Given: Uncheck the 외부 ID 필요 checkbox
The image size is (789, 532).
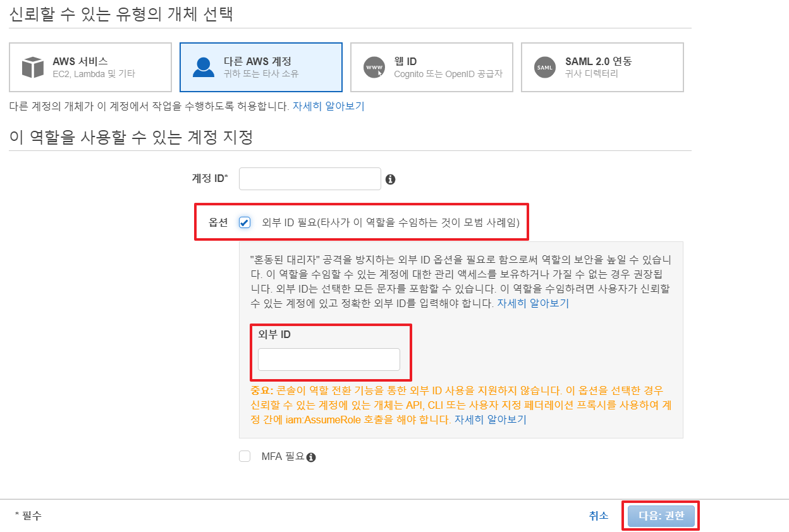Looking at the screenshot, I should pos(245,222).
